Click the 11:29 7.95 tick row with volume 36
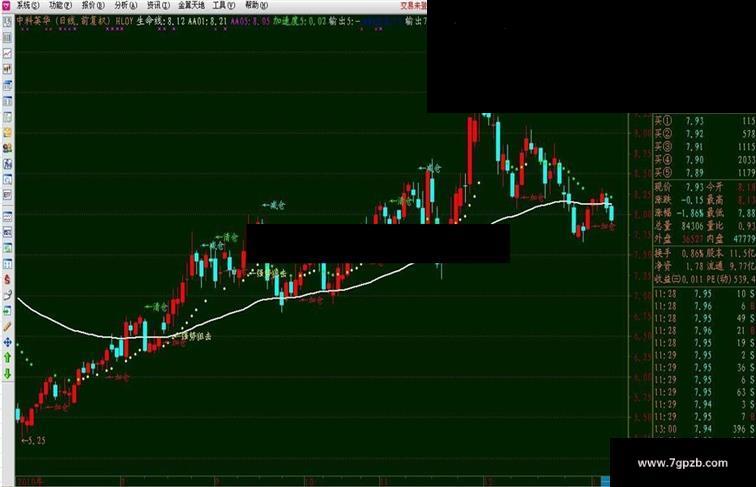756x487 pixels. (x=704, y=367)
